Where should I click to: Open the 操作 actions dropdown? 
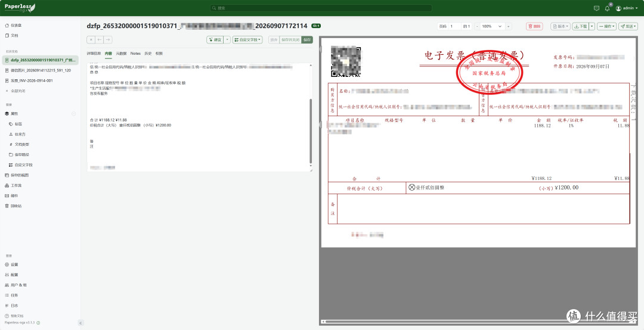(x=606, y=26)
